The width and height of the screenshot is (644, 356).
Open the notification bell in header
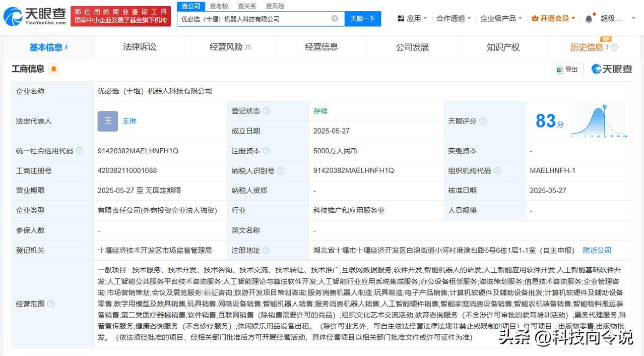point(589,19)
